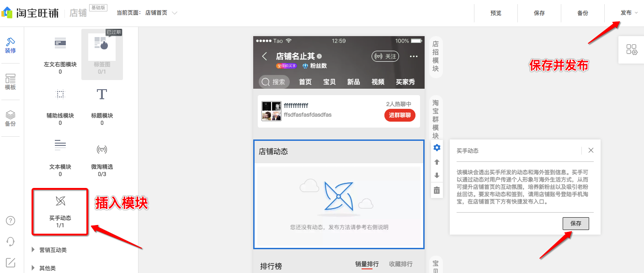This screenshot has width=644, height=273.
Task: Select the 辅助线模块 guide line module
Action: click(x=60, y=95)
